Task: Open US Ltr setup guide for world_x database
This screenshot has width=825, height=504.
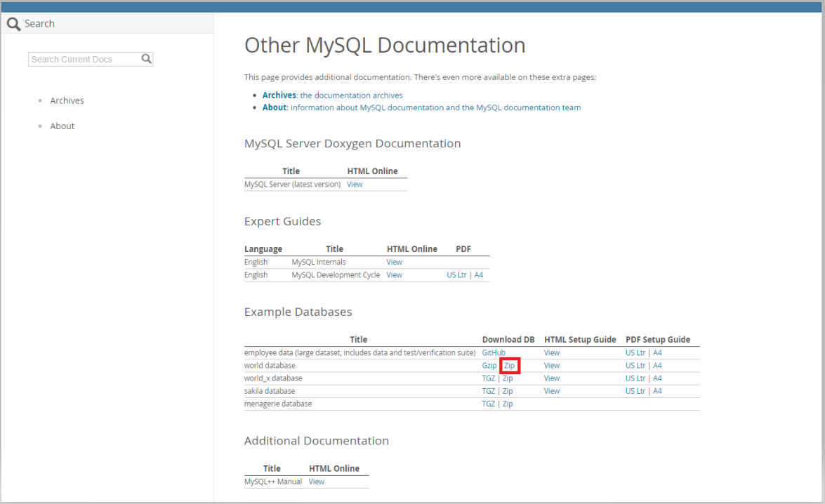Action: coord(635,378)
